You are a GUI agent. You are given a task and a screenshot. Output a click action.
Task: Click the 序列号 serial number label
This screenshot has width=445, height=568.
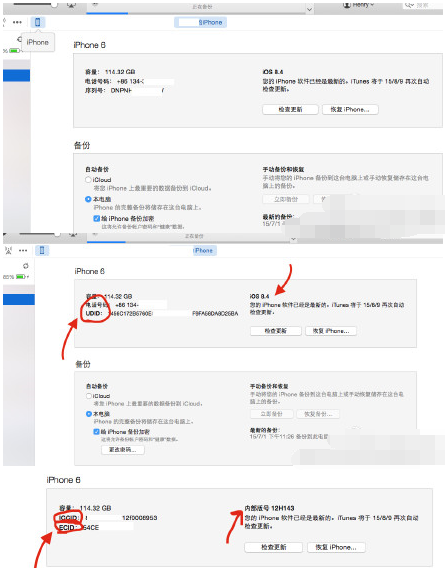95,90
